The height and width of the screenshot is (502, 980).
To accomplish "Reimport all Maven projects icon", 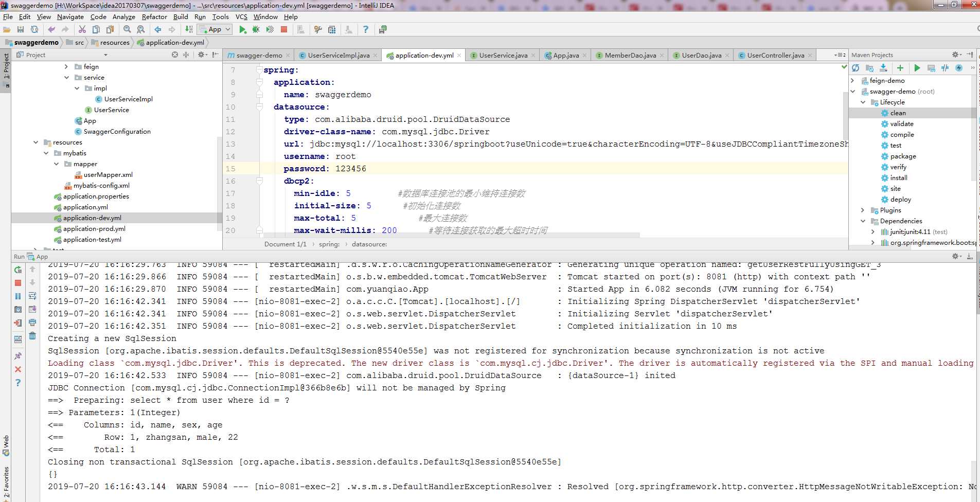I will pos(856,68).
